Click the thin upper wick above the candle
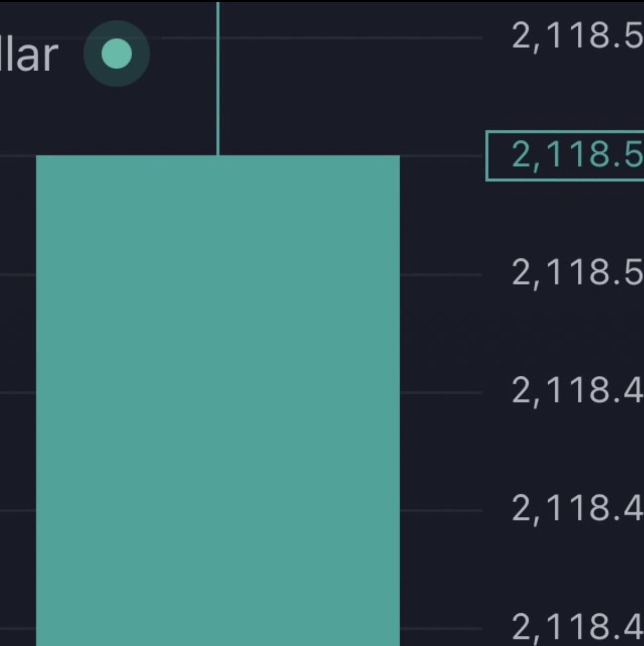The image size is (644, 646). pyautogui.click(x=218, y=81)
